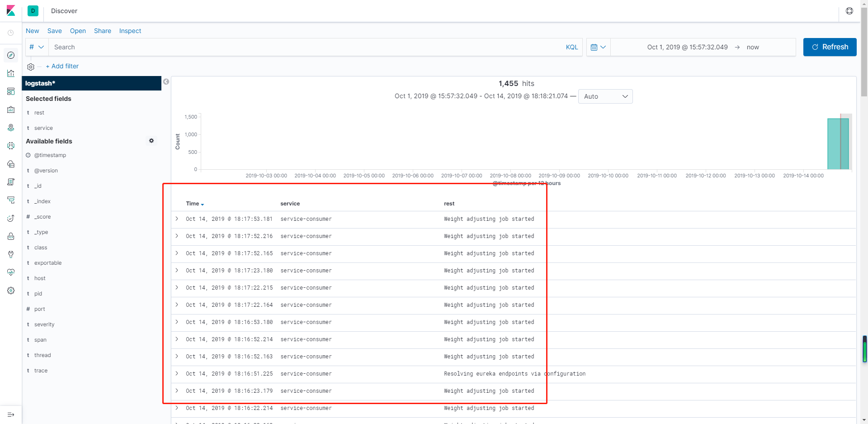Open saved queries hash dropdown
868x424 pixels.
pyautogui.click(x=37, y=47)
